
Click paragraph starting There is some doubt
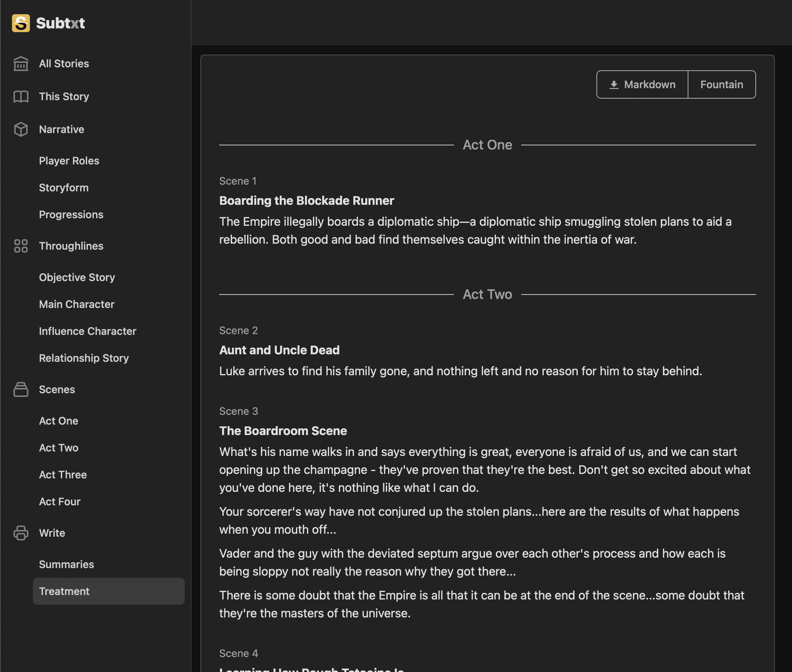pyautogui.click(x=482, y=604)
